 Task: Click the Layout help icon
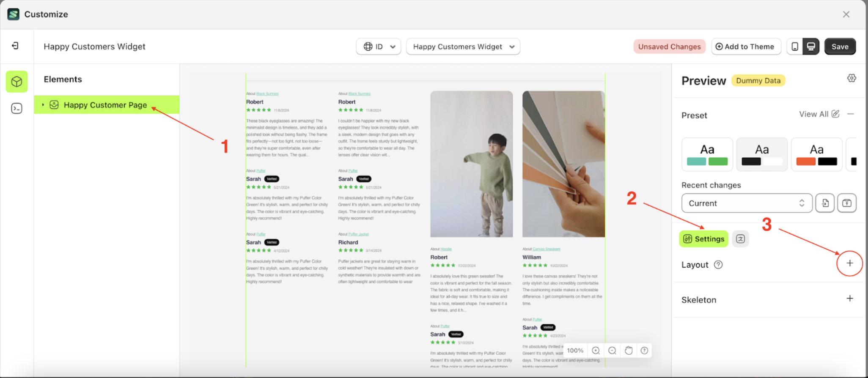pos(718,265)
